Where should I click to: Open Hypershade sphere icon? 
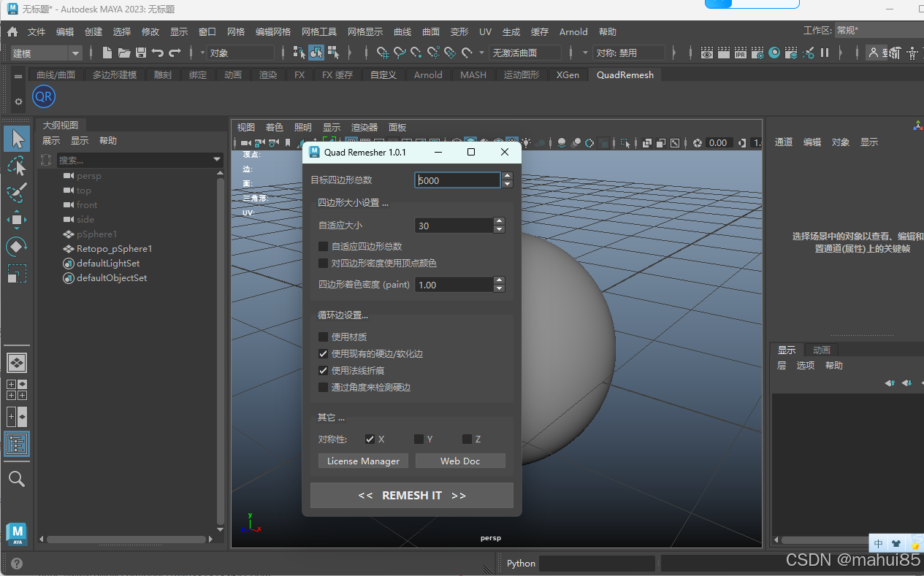(x=774, y=53)
